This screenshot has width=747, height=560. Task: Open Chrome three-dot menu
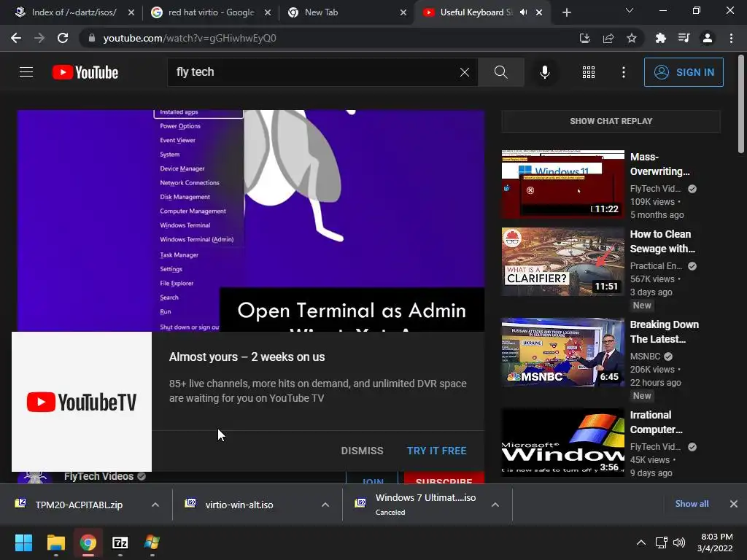tap(731, 38)
